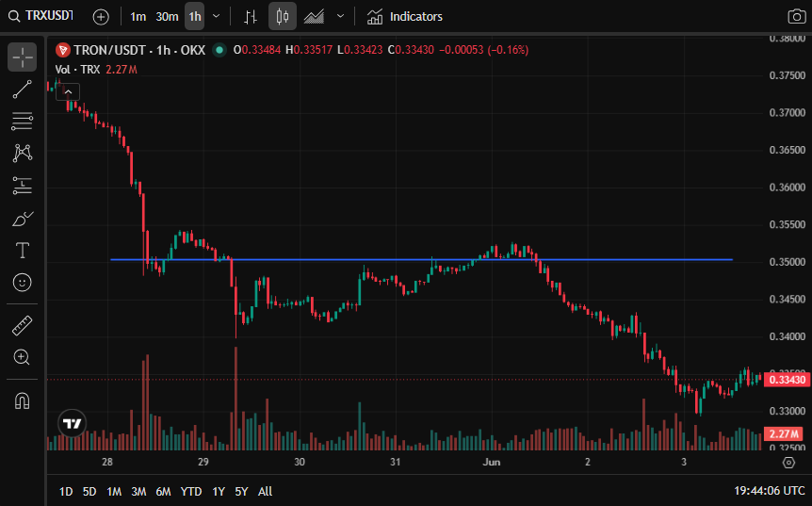Select the brush drawing tool
Viewport: 812px width, 506px height.
point(23,219)
